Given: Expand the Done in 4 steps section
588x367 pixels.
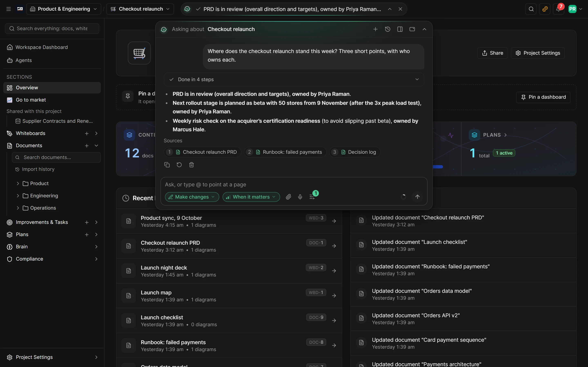Looking at the screenshot, I should 294,79.
